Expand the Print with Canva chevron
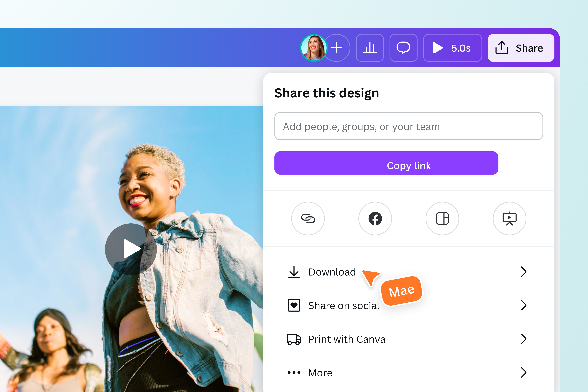 click(524, 339)
